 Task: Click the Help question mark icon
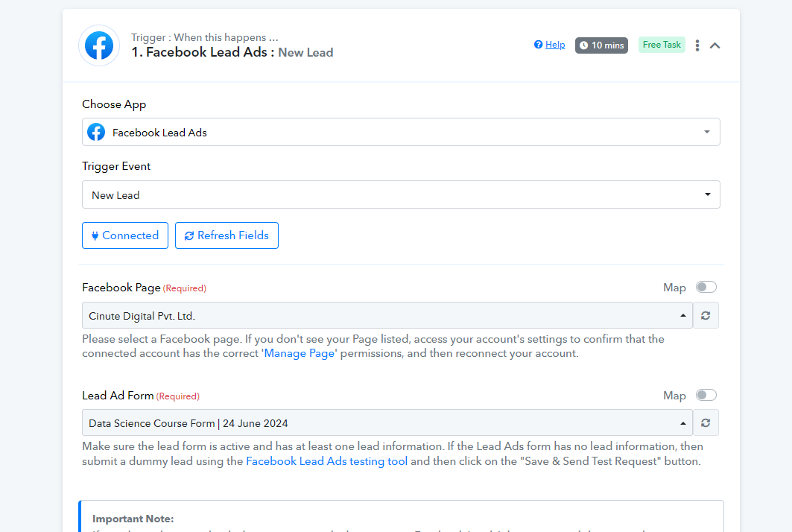(x=539, y=45)
